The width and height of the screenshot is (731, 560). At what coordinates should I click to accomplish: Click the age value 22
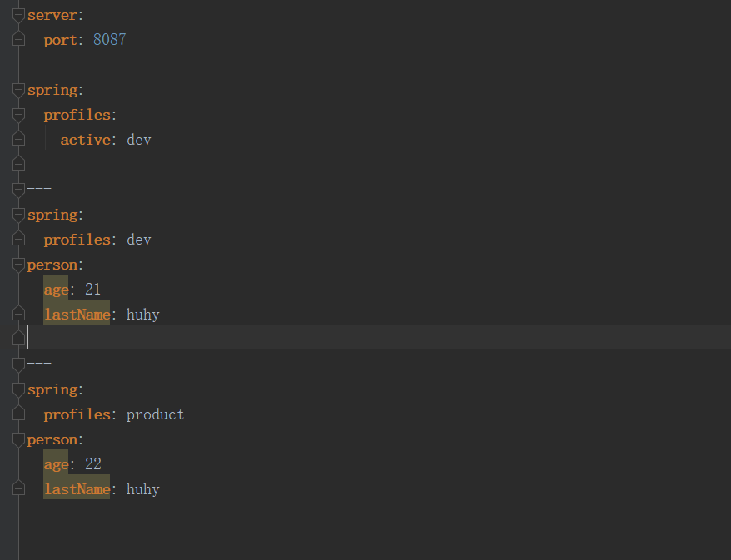tap(92, 464)
